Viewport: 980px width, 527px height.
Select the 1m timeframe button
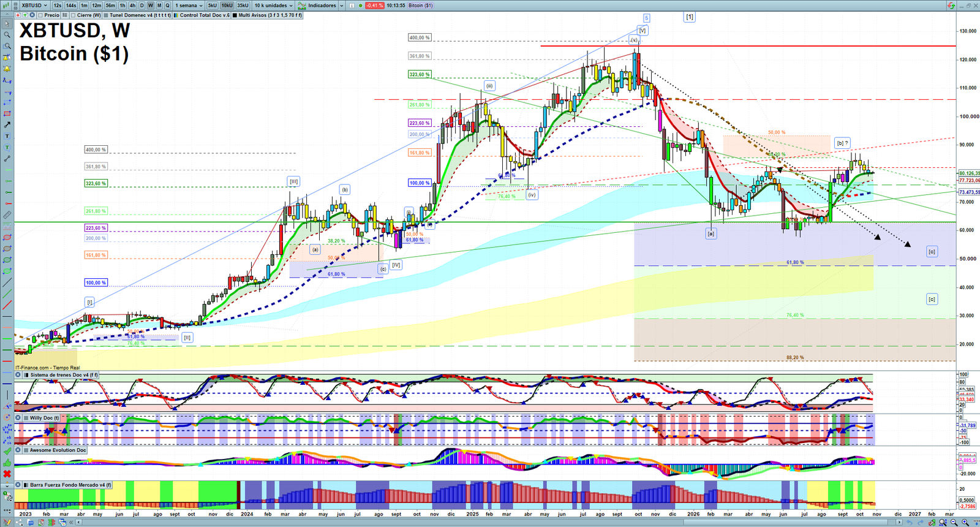85,6
